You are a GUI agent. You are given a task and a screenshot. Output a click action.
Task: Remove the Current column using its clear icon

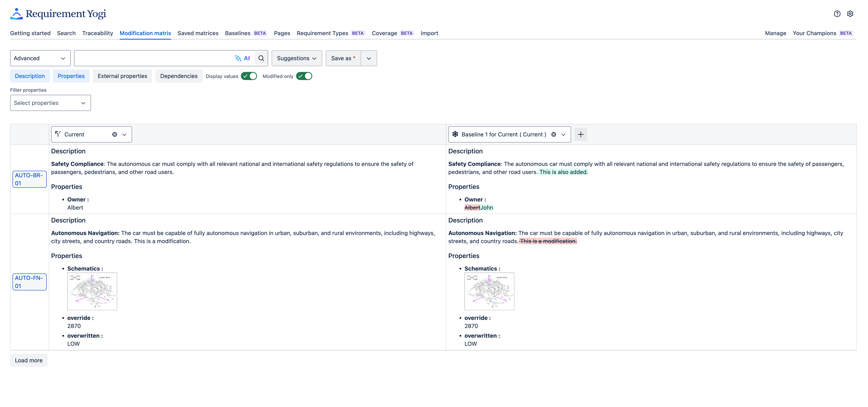tap(114, 134)
